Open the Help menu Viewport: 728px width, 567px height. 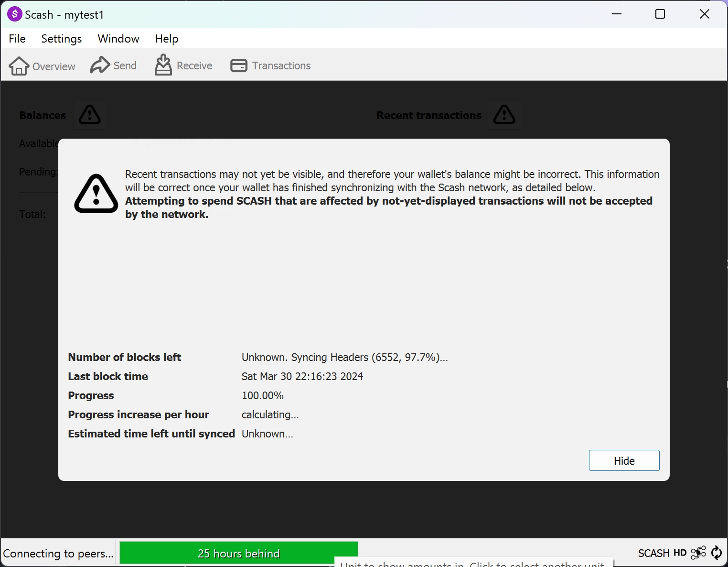pyautogui.click(x=167, y=39)
